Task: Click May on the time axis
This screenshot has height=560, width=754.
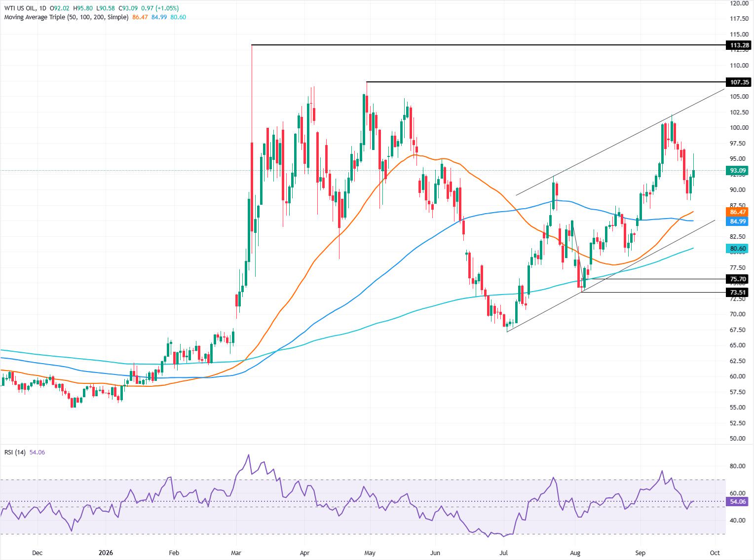Action: [x=370, y=553]
